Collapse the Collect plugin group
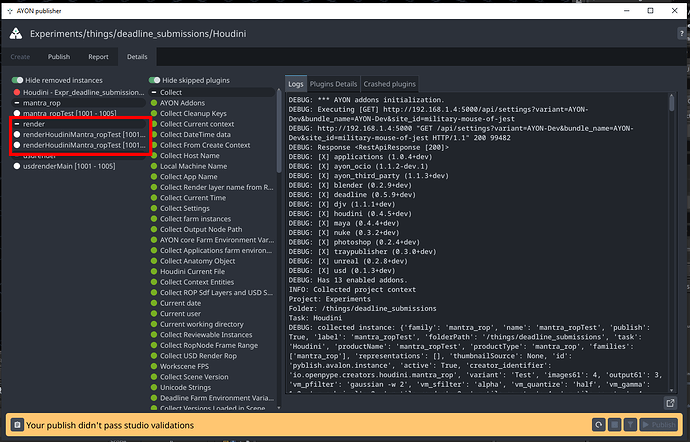 (154, 92)
